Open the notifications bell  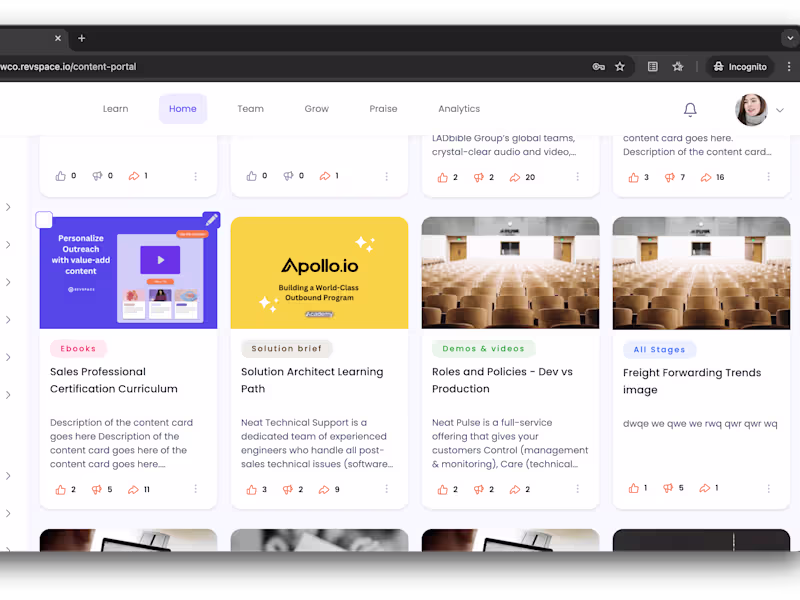(690, 110)
